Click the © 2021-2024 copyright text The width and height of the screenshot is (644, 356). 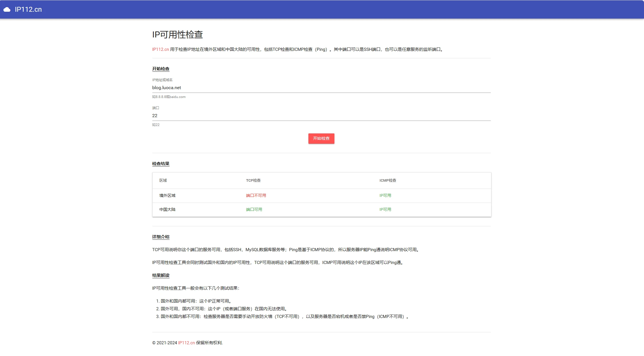(165, 343)
